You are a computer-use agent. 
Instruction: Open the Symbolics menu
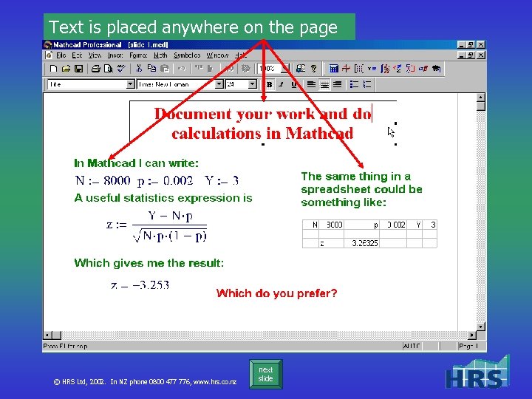click(187, 55)
